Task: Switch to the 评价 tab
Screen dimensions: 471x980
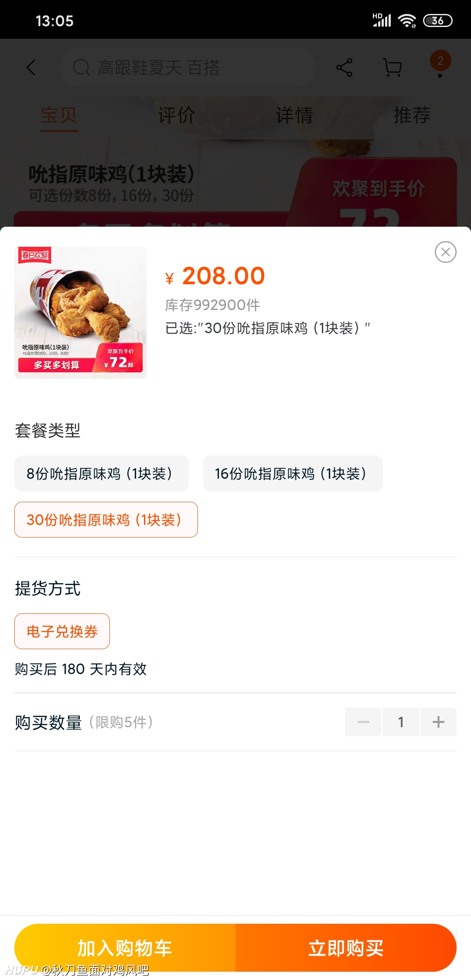Action: click(x=176, y=116)
